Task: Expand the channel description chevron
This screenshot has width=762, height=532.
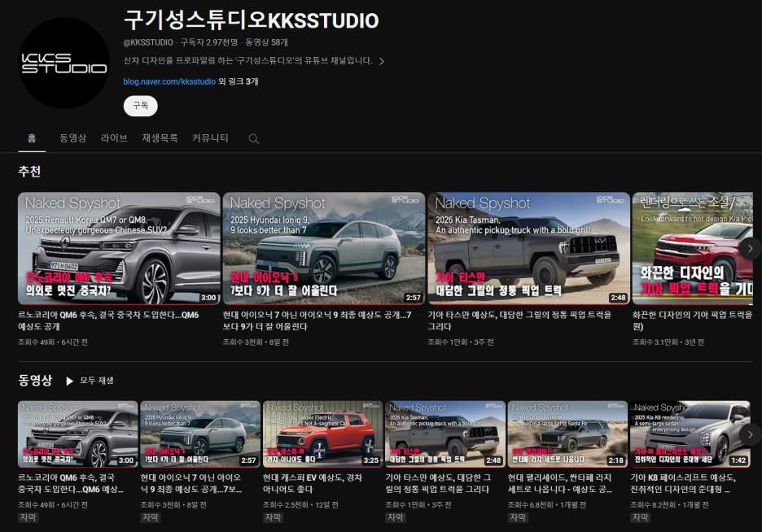Action: click(x=382, y=61)
